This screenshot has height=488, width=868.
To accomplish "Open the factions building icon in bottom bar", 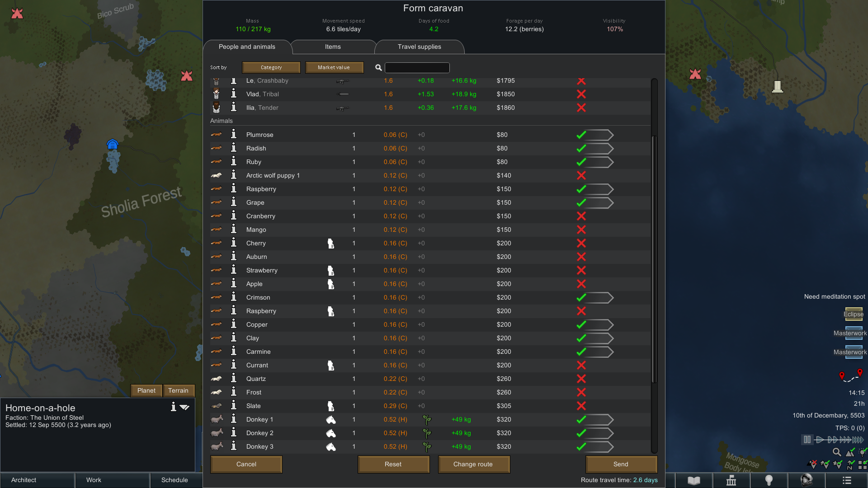I will [731, 480].
